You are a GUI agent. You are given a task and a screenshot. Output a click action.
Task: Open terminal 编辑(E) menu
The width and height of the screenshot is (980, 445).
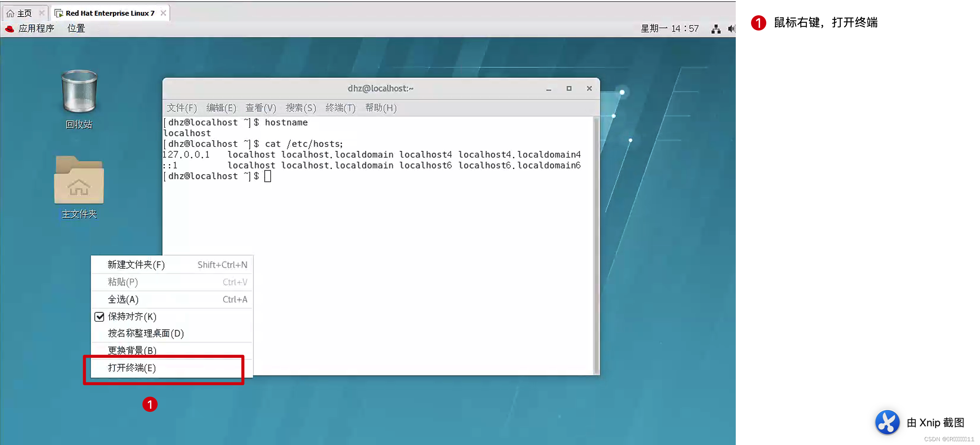click(x=221, y=108)
